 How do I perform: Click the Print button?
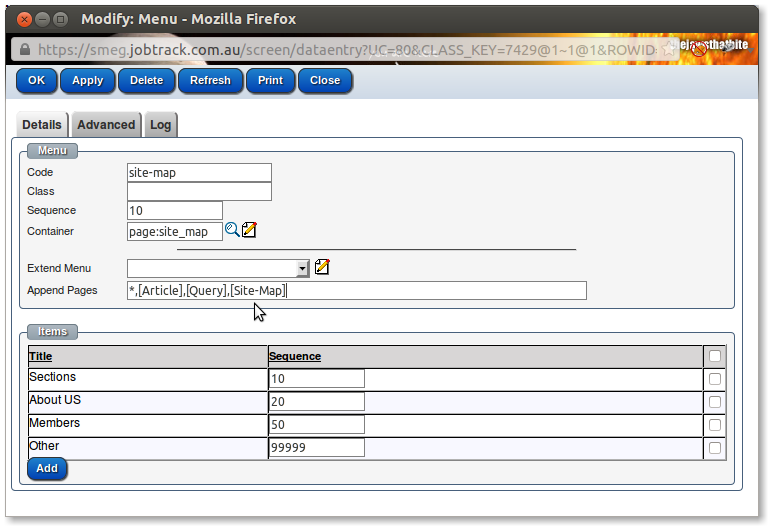[x=270, y=80]
